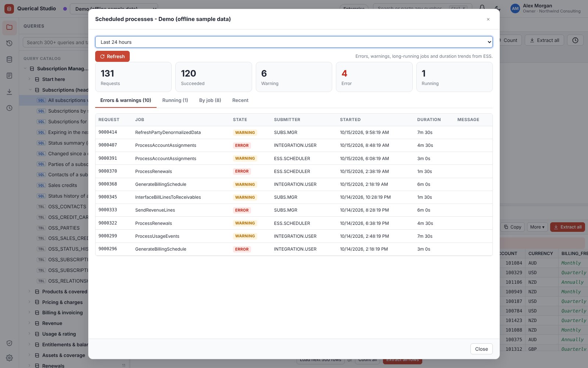The image size is (588, 368).
Task: Click request number 9000414
Action: (108, 132)
